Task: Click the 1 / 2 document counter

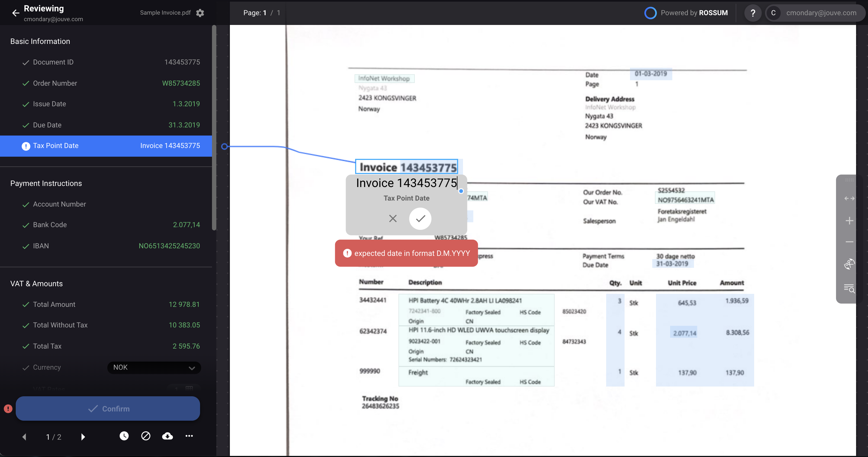Action: tap(54, 437)
